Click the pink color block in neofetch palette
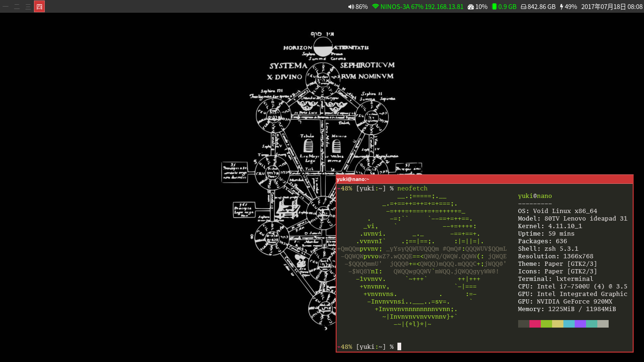The image size is (644, 362). pyautogui.click(x=535, y=324)
